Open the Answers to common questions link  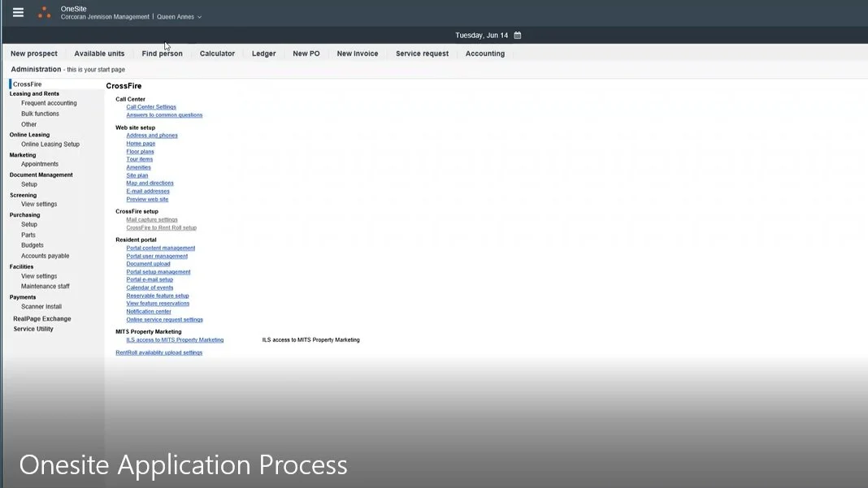coord(164,115)
